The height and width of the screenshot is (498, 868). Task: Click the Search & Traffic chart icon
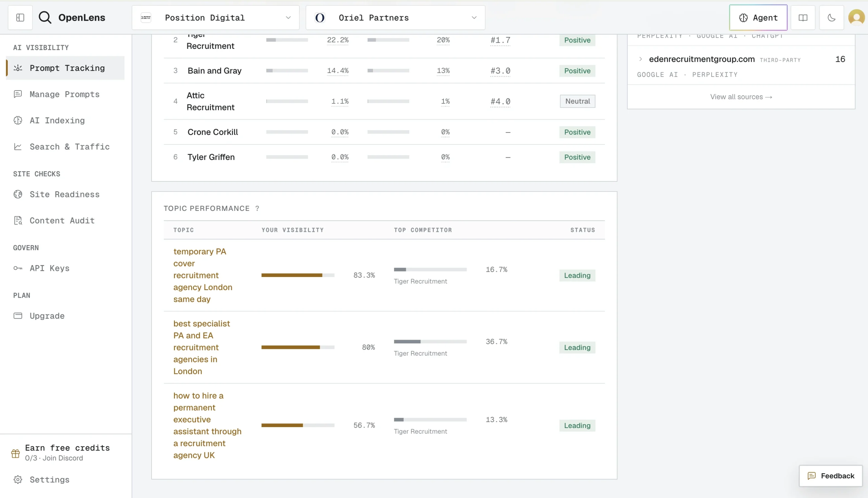18,147
